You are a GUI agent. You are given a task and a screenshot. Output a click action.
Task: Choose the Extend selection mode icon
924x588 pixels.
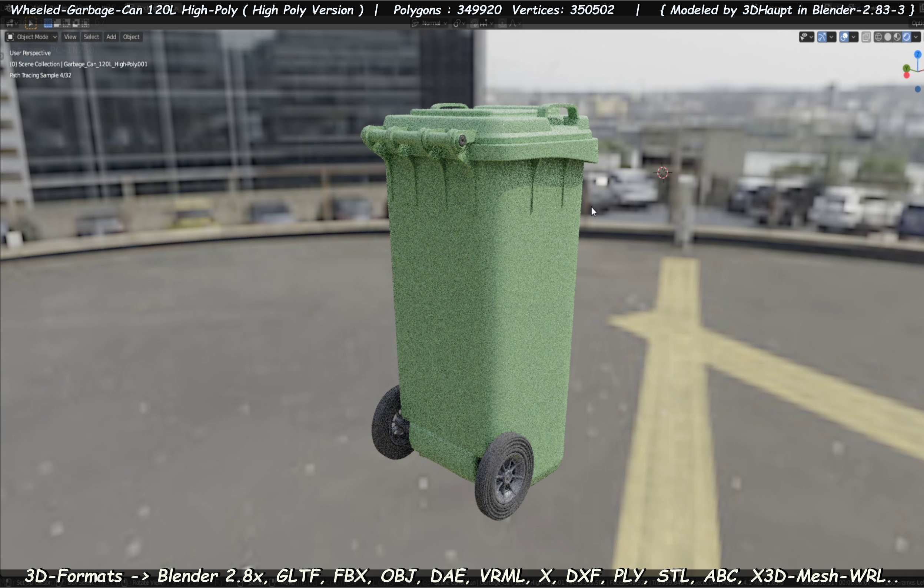57,24
